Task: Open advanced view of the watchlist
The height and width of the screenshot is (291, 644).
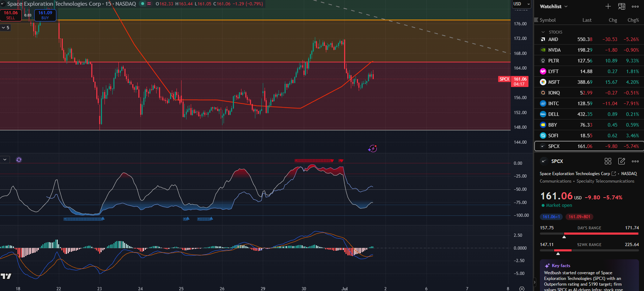Action: point(622,6)
